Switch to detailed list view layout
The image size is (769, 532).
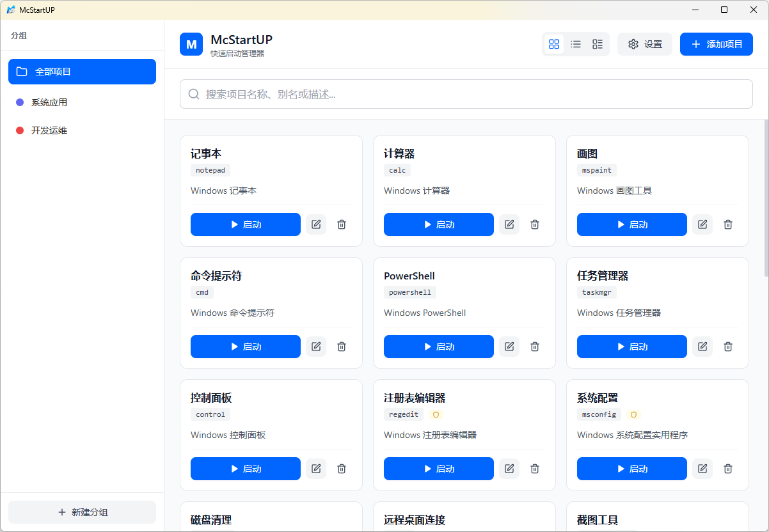pyautogui.click(x=598, y=44)
